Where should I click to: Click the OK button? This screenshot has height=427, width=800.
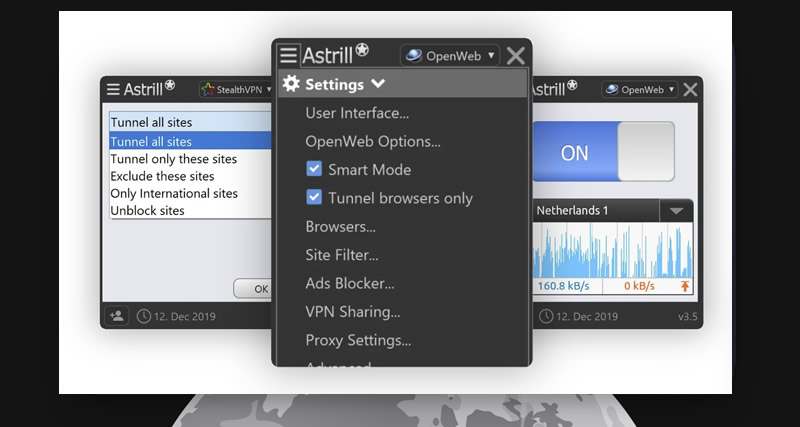click(254, 288)
